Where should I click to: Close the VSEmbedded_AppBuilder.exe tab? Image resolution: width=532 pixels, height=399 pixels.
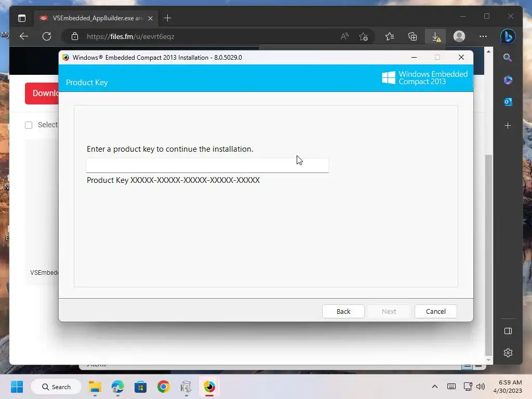150,18
